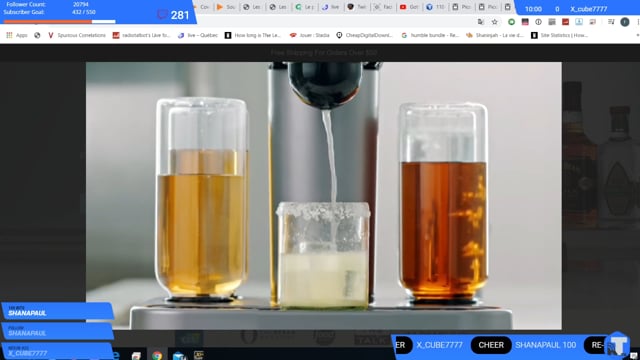Open the How long is The Le... bookmark
Screen dimensions: 640x360
[253, 36]
